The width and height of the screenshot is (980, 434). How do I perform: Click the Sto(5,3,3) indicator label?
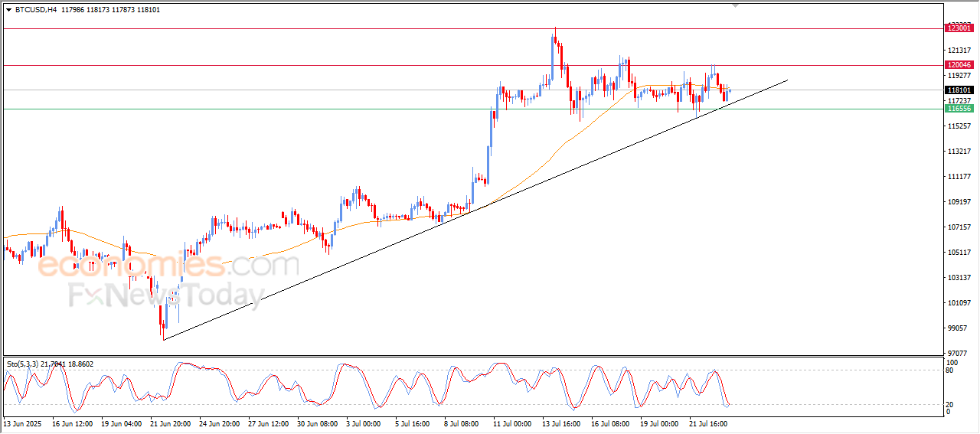[x=51, y=364]
